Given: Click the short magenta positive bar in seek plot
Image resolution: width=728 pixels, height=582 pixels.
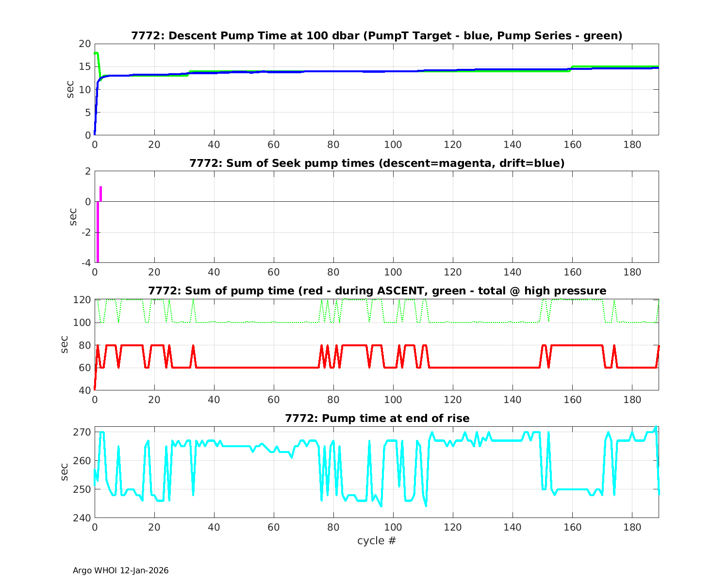Looking at the screenshot, I should coord(100,194).
